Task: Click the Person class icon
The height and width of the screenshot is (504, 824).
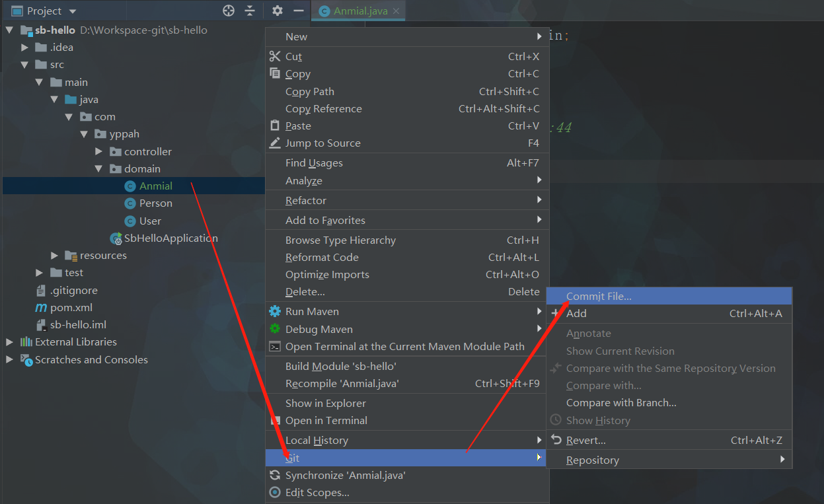Action: tap(130, 203)
